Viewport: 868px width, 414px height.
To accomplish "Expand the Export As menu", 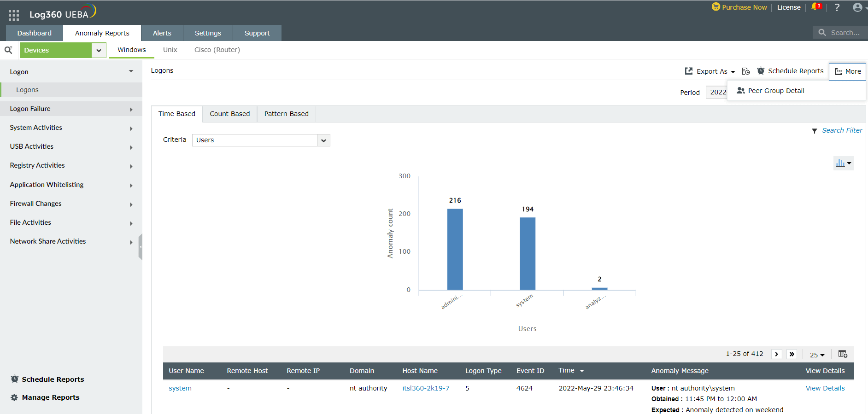I will click(x=711, y=71).
